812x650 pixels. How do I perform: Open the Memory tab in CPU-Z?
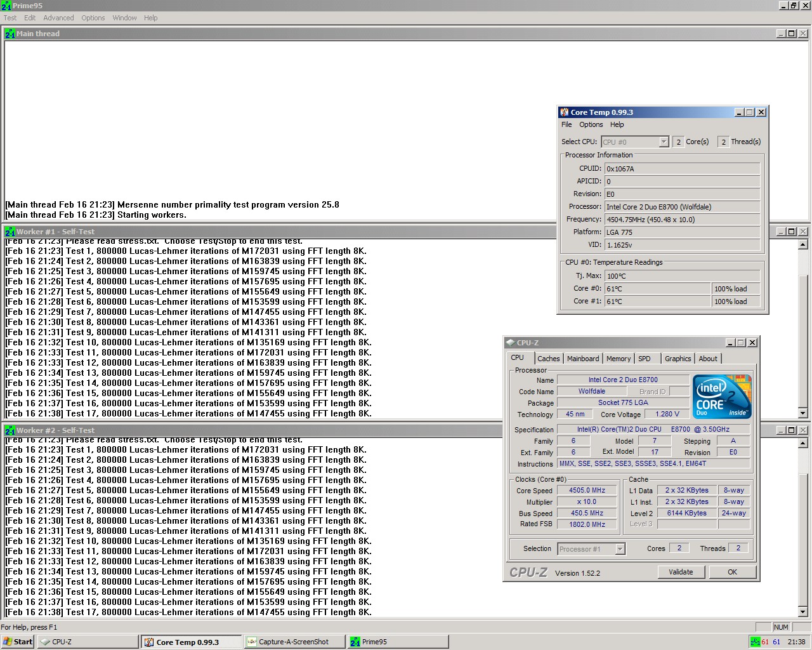pos(619,359)
